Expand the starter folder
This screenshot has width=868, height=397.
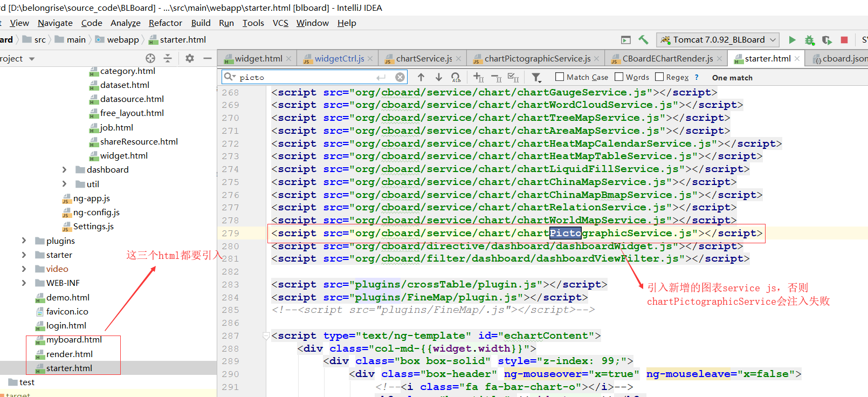24,255
